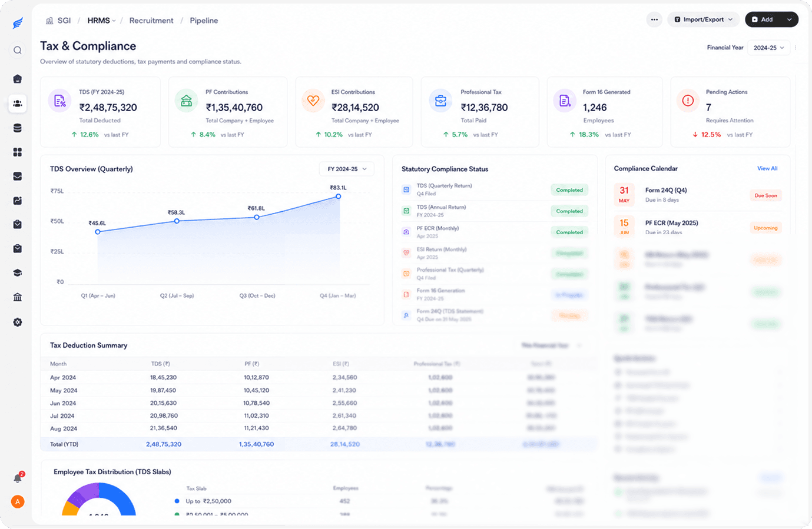Open HRMS breadcrumb menu
This screenshot has width=812, height=529.
[x=101, y=21]
